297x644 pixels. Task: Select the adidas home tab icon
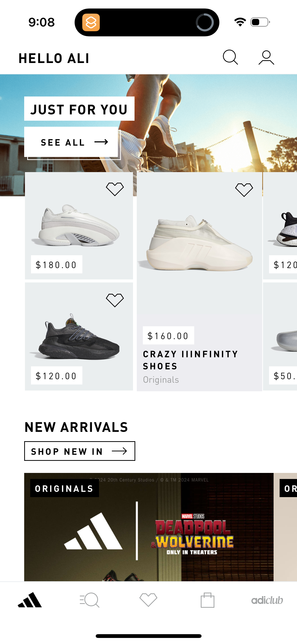point(30,599)
